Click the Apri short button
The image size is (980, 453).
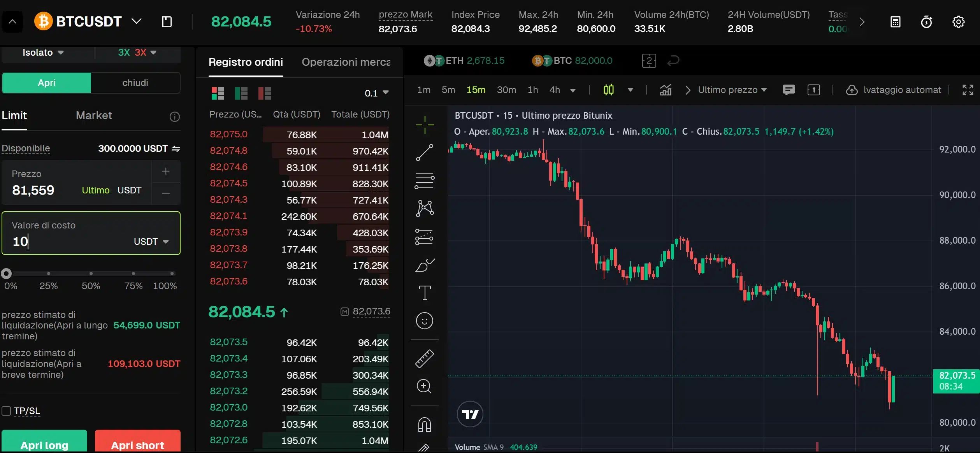tap(137, 445)
